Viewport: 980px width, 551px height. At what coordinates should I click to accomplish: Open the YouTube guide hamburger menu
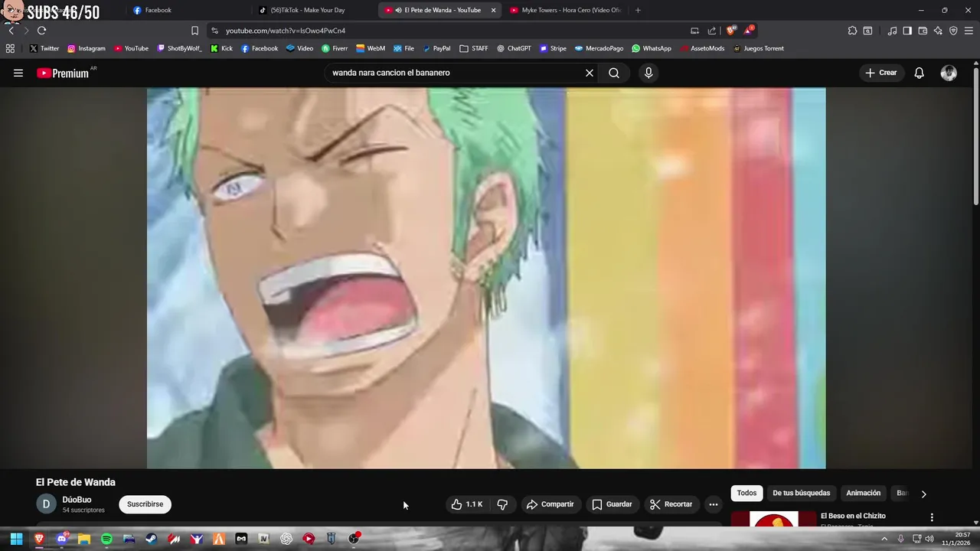[18, 73]
